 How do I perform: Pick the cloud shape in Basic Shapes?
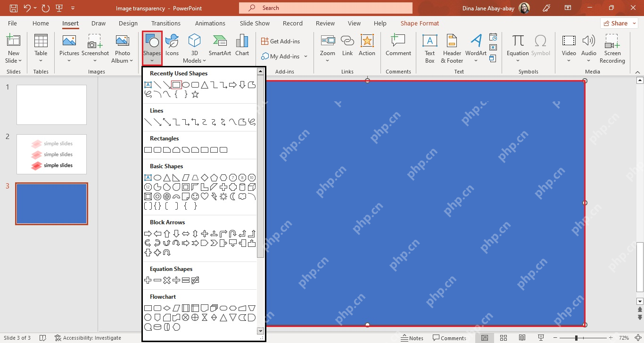click(x=242, y=196)
